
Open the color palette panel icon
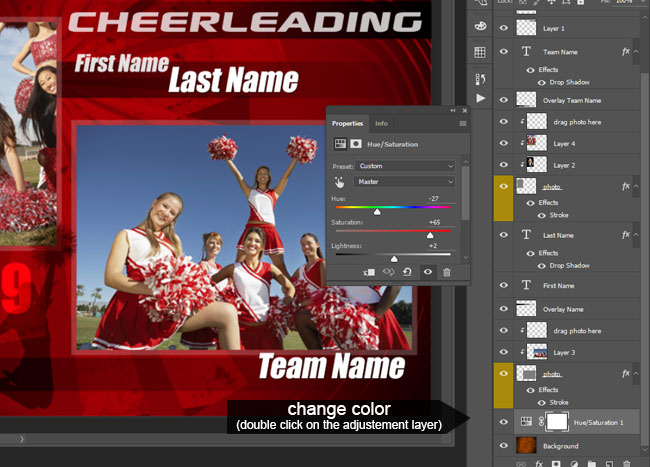point(480,26)
